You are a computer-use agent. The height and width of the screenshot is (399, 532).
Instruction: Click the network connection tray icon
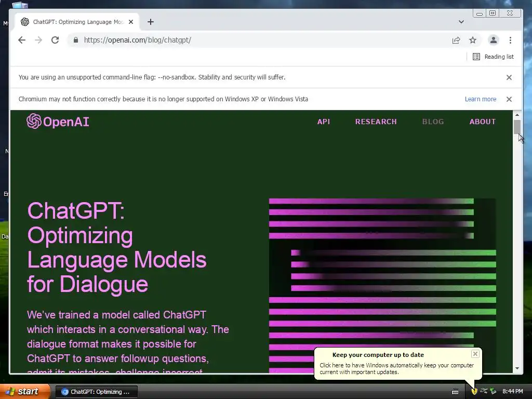tap(484, 391)
